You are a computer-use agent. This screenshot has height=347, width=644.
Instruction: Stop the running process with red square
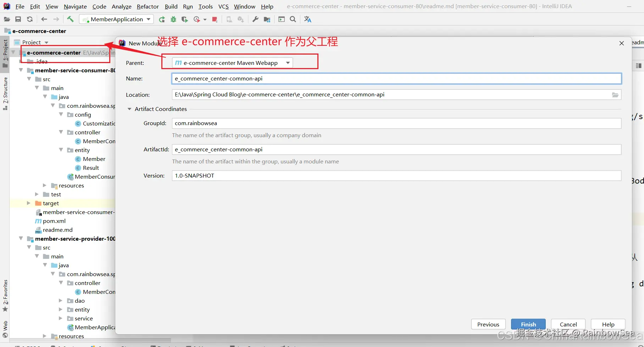tap(215, 19)
